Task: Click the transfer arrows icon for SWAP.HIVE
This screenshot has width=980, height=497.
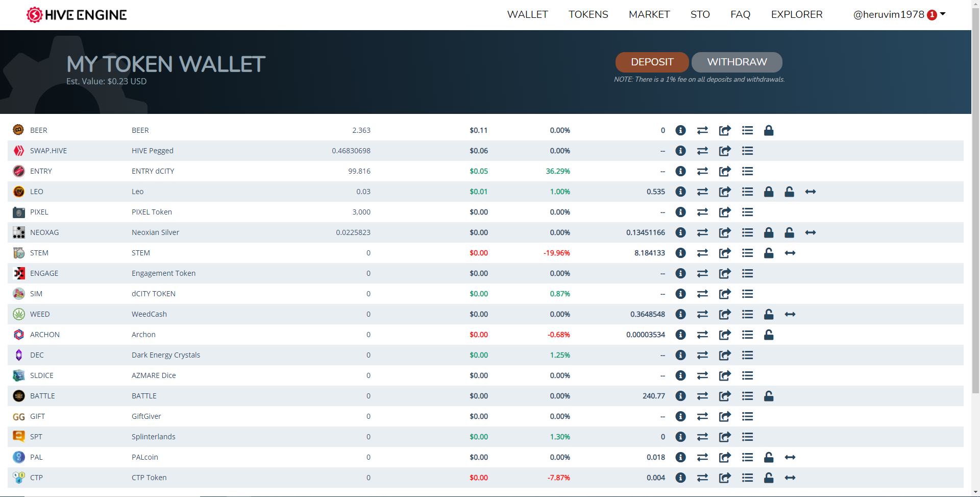Action: point(703,151)
